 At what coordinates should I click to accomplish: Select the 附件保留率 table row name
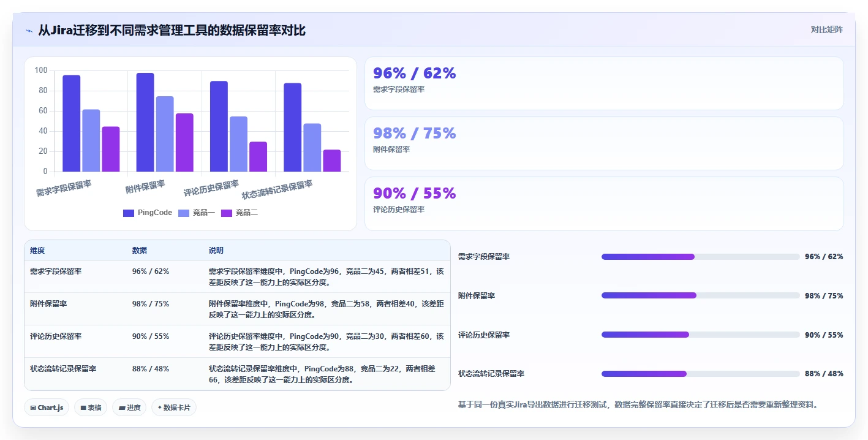tap(48, 303)
